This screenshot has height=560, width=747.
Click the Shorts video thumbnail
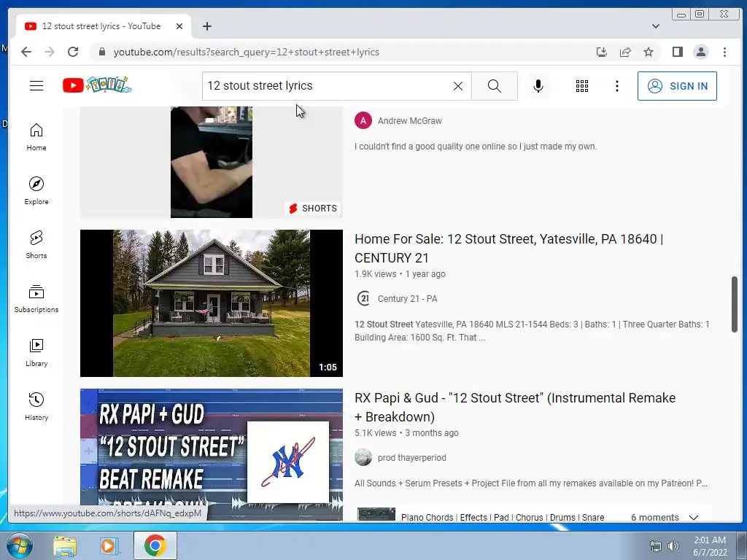pos(211,162)
